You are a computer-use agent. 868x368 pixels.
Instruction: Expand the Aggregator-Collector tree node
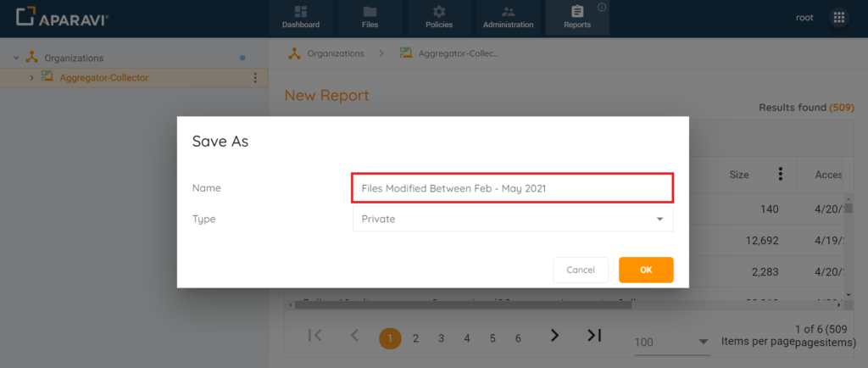pos(31,78)
